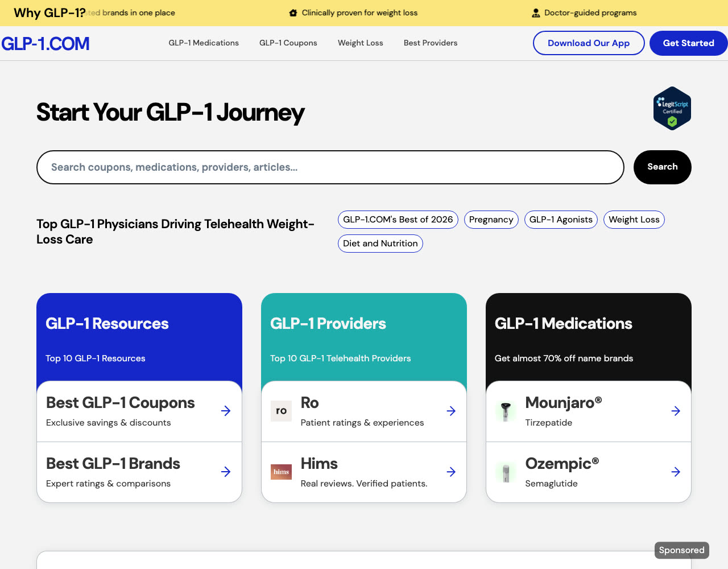Viewport: 728px width, 569px height.
Task: Open GLP-1 Medications nav menu
Action: [204, 43]
